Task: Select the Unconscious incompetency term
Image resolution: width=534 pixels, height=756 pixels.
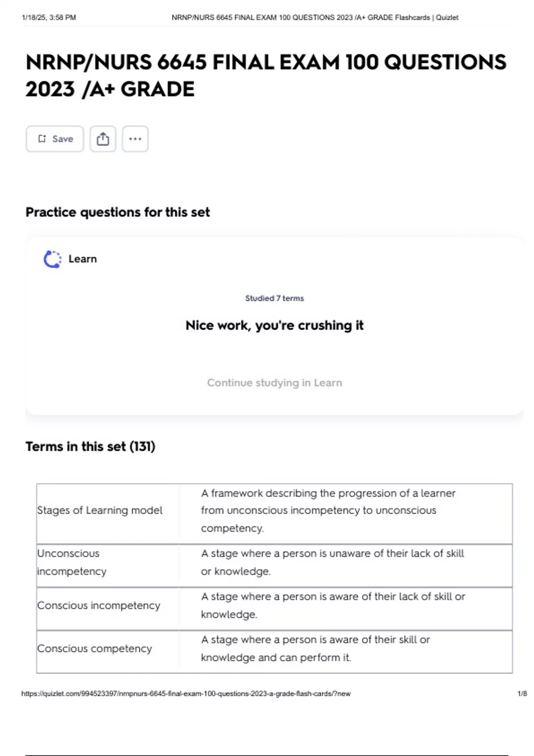Action: click(72, 563)
